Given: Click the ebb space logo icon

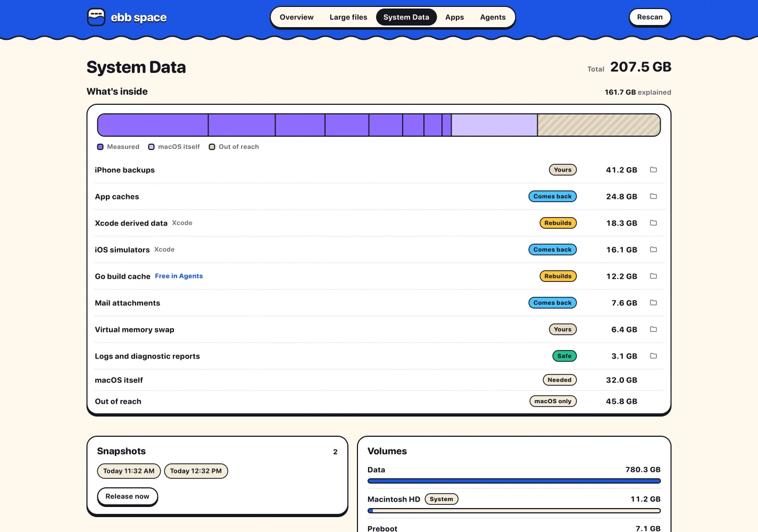Looking at the screenshot, I should [96, 17].
